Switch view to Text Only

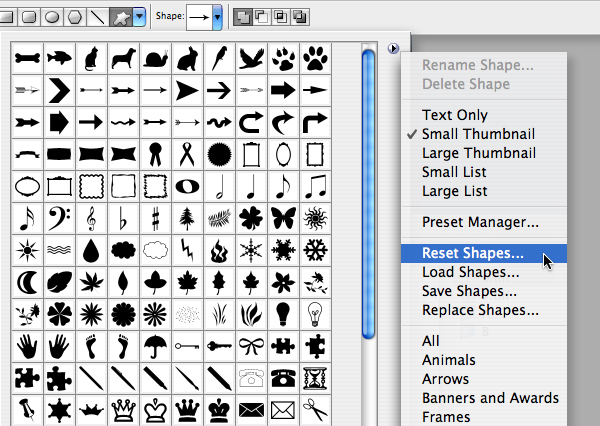(484, 115)
